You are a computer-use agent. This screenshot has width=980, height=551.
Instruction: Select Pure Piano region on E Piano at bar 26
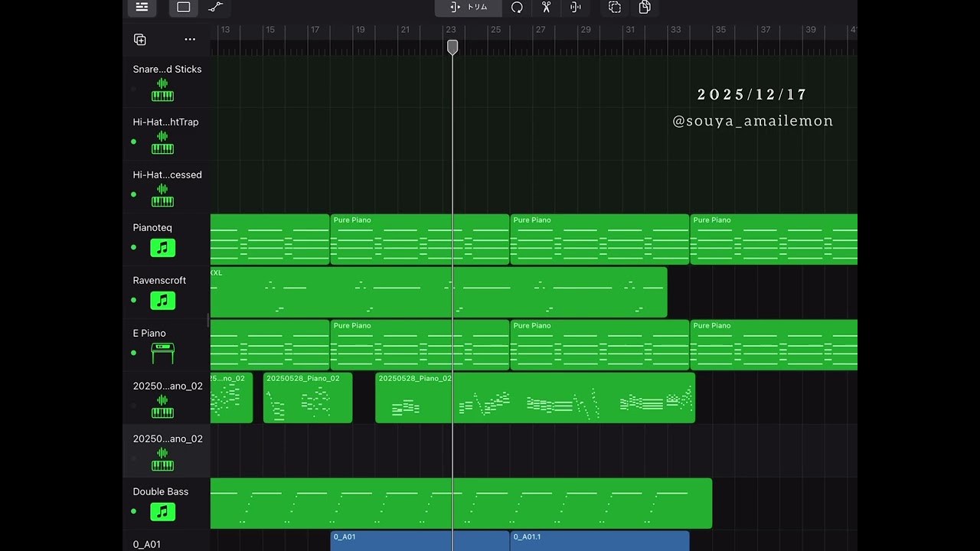point(599,344)
